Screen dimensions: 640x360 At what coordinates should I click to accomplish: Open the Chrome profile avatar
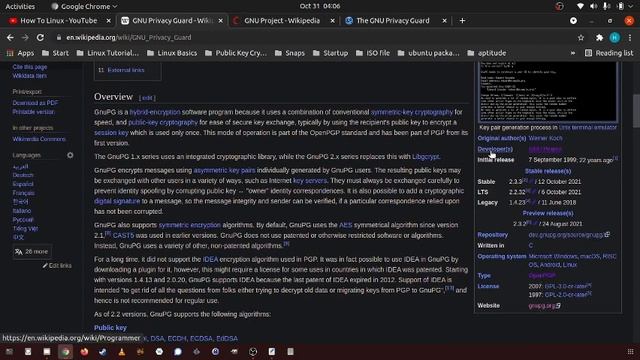pyautogui.click(x=615, y=38)
